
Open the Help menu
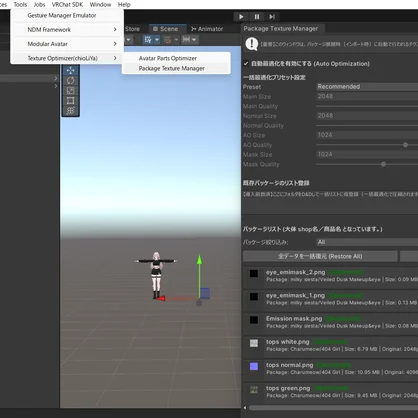(124, 5)
